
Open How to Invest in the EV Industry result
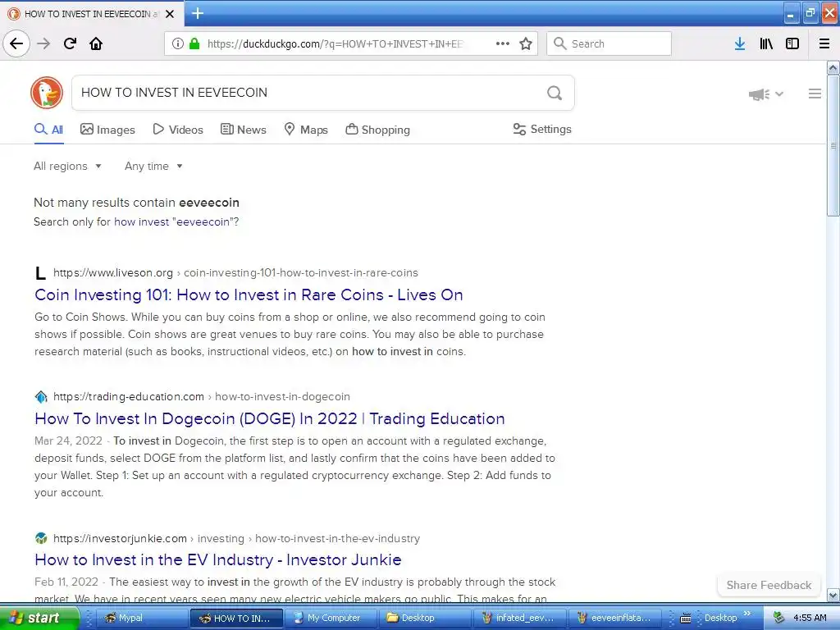coord(218,559)
